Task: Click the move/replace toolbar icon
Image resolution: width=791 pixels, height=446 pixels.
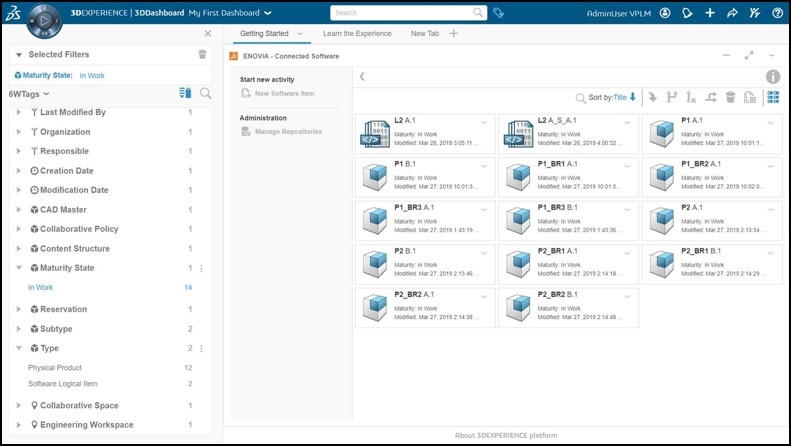Action: coord(711,97)
